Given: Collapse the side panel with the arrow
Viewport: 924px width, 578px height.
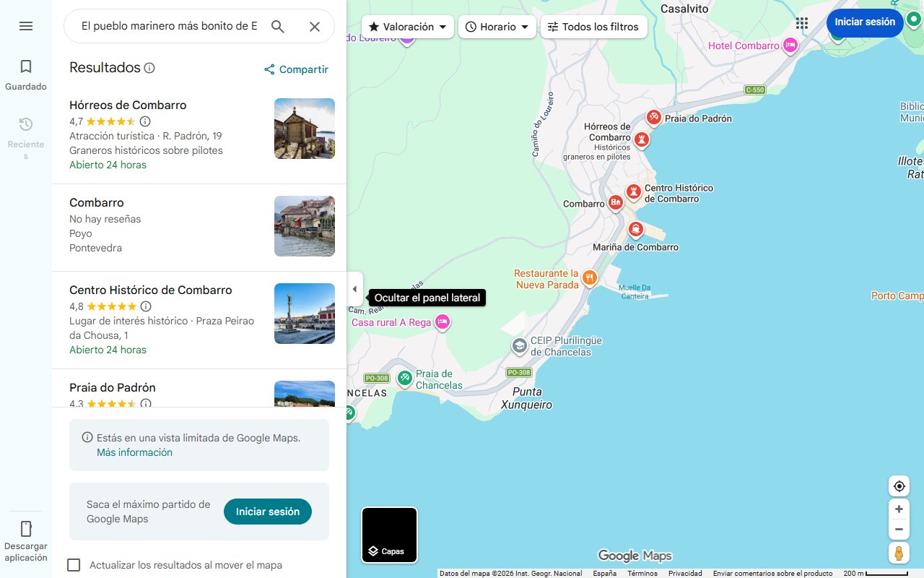Looking at the screenshot, I should (354, 288).
